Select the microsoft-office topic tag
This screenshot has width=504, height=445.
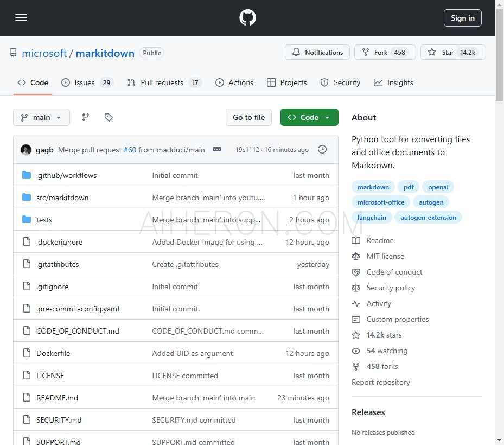[x=381, y=202]
